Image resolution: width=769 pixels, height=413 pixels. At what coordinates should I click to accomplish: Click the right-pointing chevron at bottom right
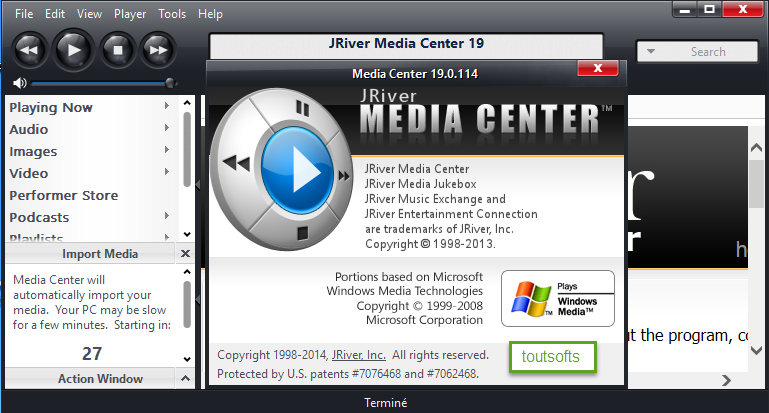coord(726,380)
